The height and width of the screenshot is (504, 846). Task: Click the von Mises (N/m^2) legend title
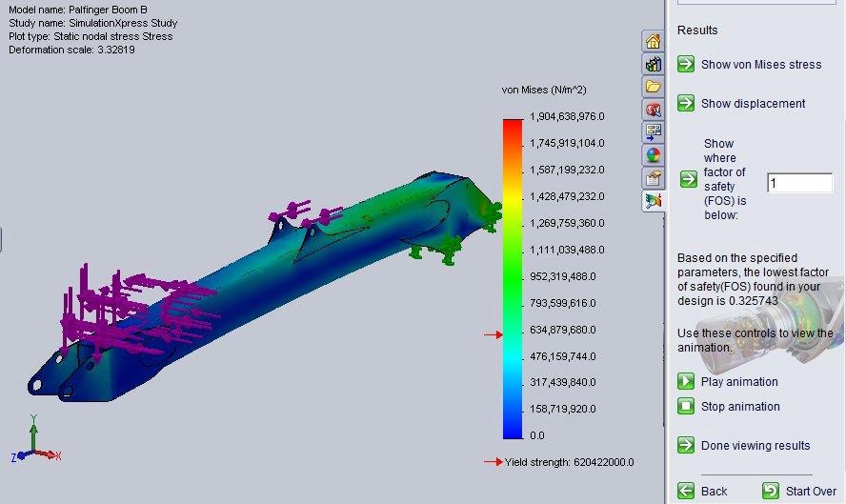tap(544, 90)
